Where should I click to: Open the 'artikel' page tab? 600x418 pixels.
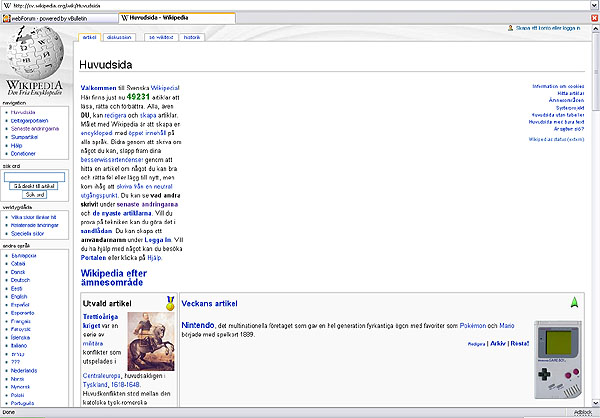pos(90,37)
